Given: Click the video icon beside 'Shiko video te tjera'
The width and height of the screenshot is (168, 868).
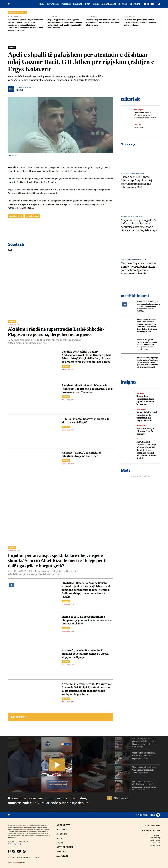Looking at the screenshot, I should click(x=110, y=798).
